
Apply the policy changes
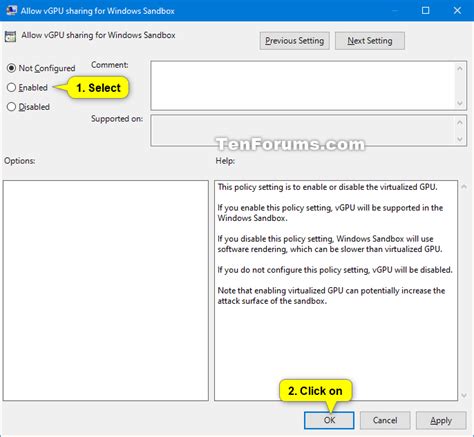click(441, 420)
